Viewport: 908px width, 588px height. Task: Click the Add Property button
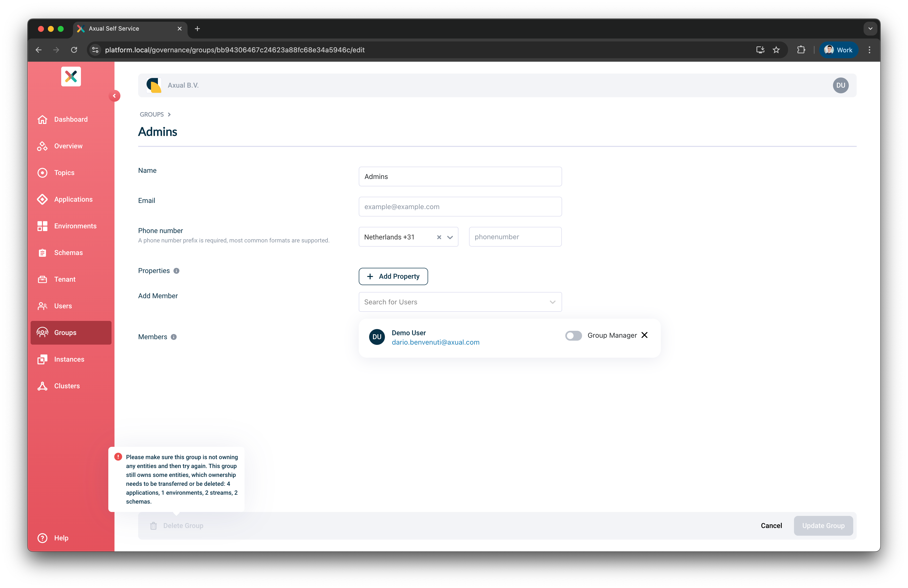[393, 276]
